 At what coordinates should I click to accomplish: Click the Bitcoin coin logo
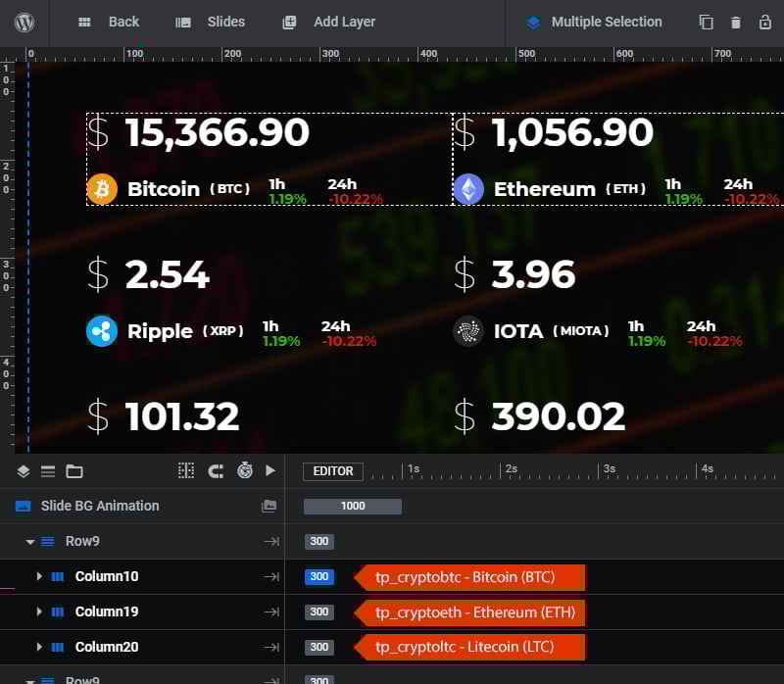click(102, 189)
